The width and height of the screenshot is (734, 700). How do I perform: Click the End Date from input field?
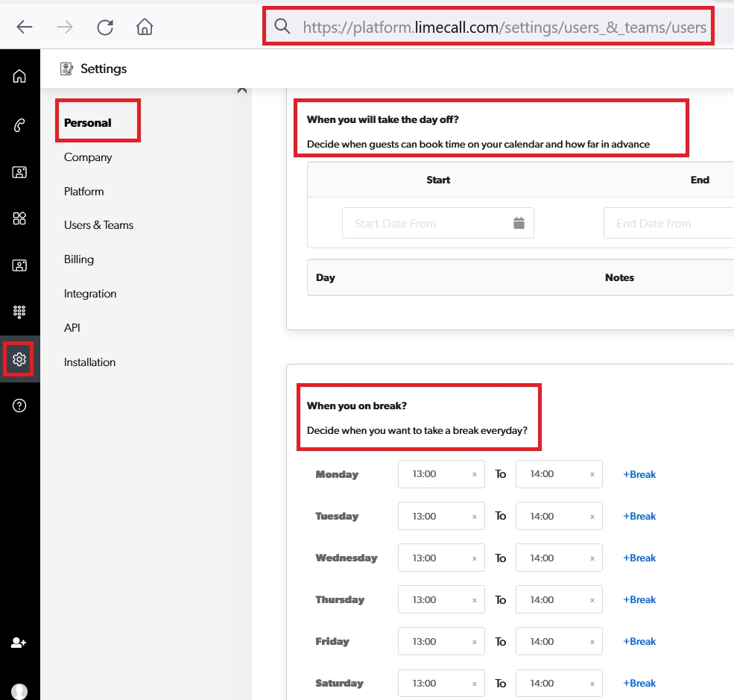pyautogui.click(x=667, y=223)
